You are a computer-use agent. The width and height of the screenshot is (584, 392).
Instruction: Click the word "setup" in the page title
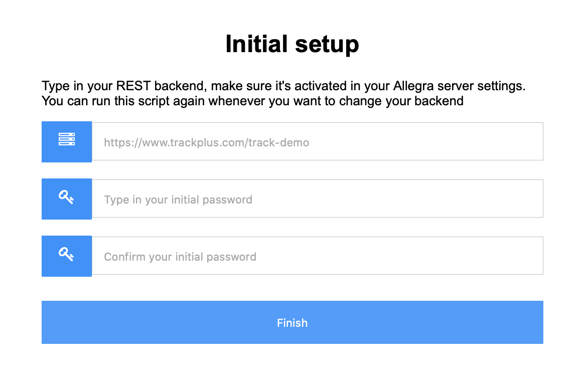pyautogui.click(x=327, y=45)
